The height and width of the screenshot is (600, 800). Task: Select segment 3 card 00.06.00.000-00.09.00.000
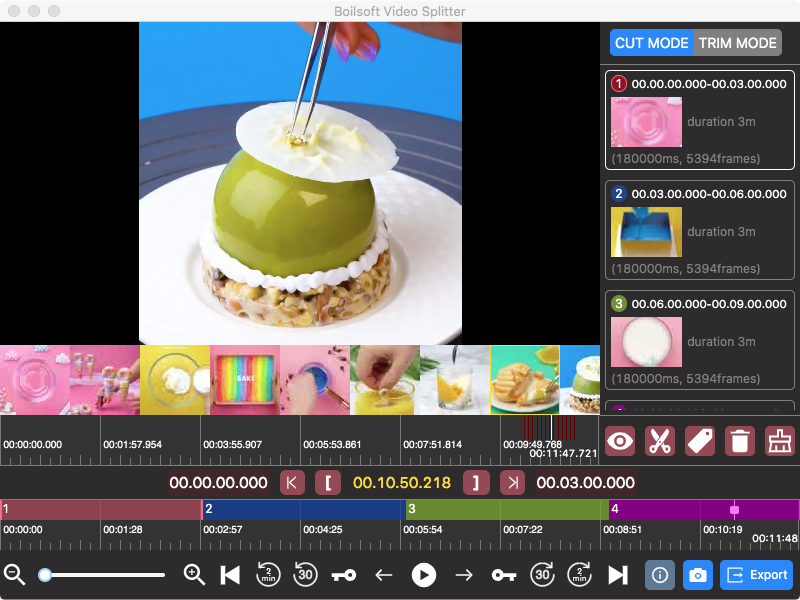point(699,340)
